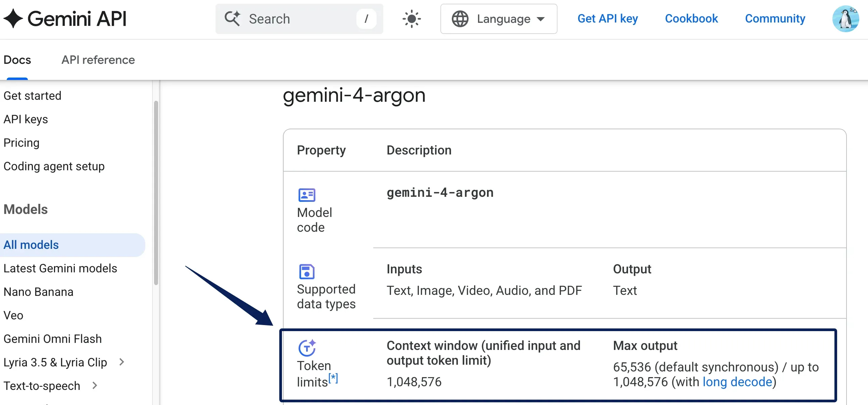This screenshot has width=868, height=405.
Task: Switch to the API reference tab
Action: (98, 60)
